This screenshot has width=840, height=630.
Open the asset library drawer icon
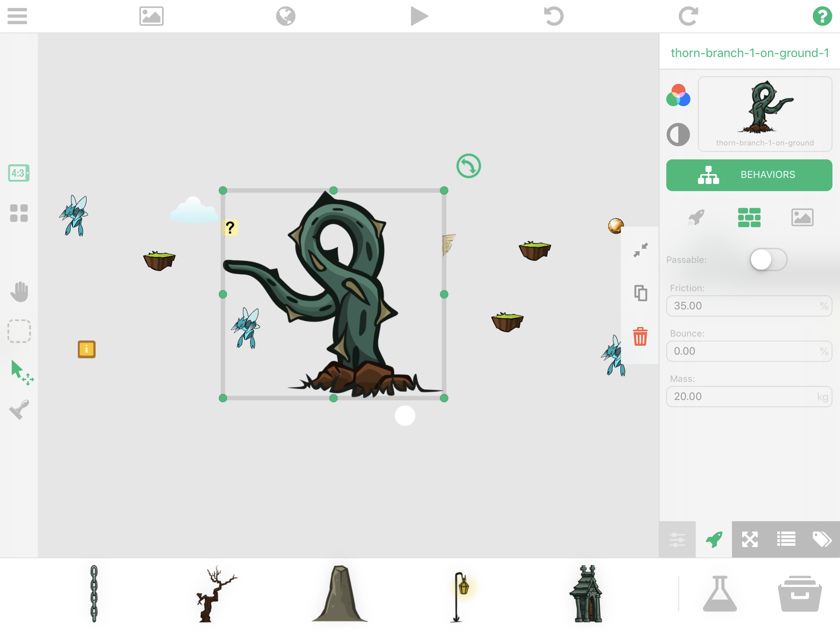click(799, 593)
